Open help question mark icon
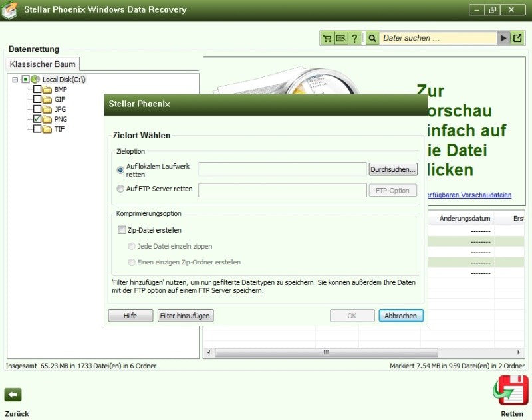 click(354, 39)
